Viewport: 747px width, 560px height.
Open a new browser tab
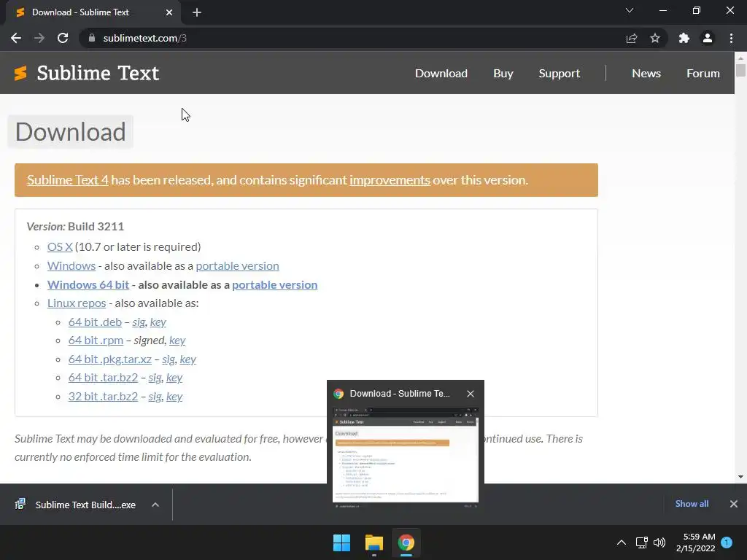click(197, 12)
